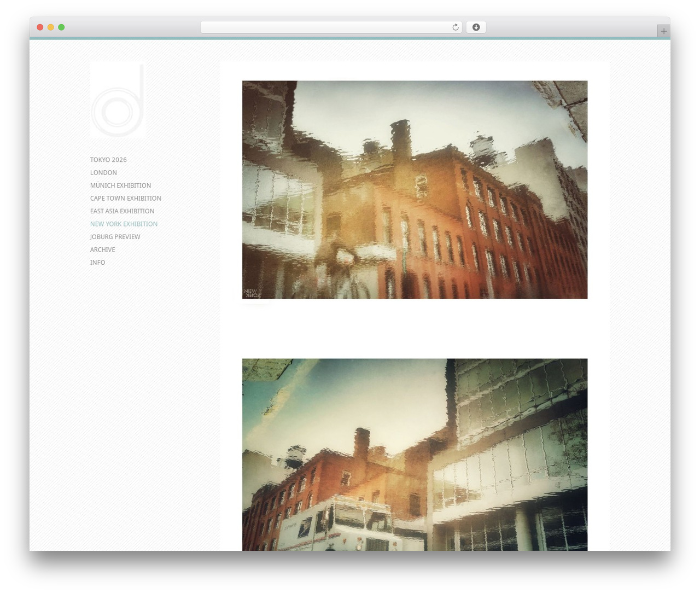Screen dimensions: 700x593
Task: Show the INFO page
Action: click(x=97, y=263)
